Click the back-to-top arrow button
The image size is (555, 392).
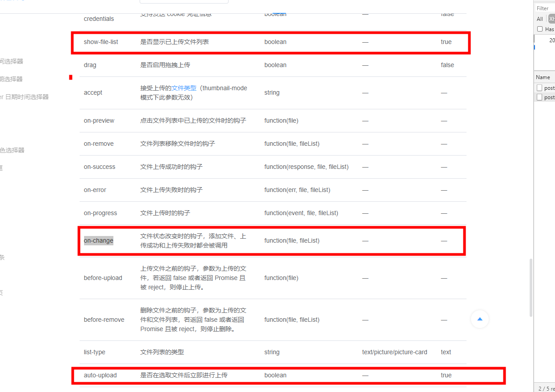pyautogui.click(x=479, y=319)
